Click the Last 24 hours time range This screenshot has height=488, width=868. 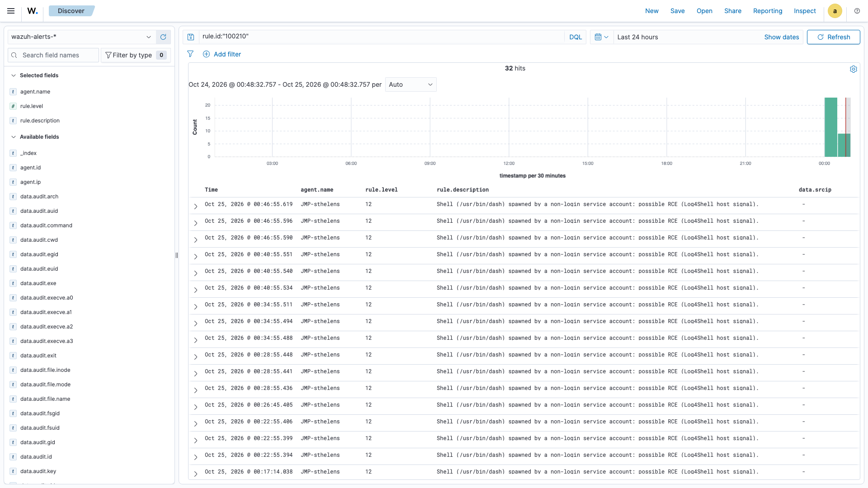point(637,37)
